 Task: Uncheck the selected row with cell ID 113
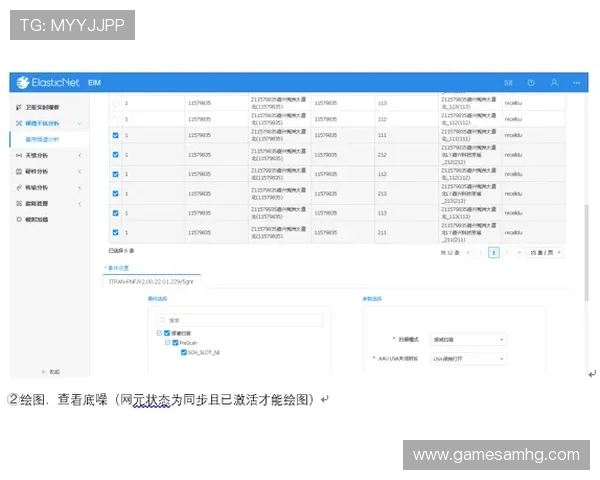click(116, 213)
